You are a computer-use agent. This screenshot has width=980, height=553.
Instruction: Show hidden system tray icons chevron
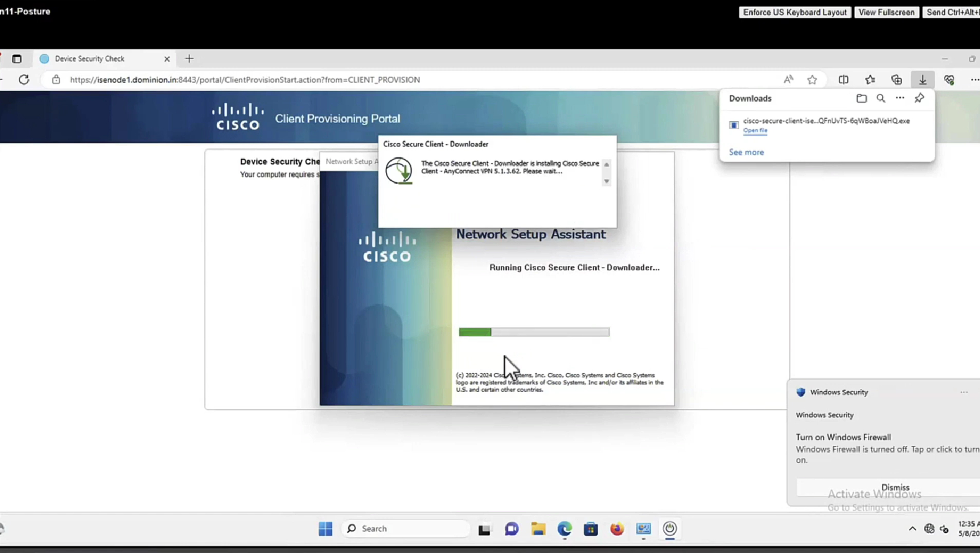[x=912, y=529]
